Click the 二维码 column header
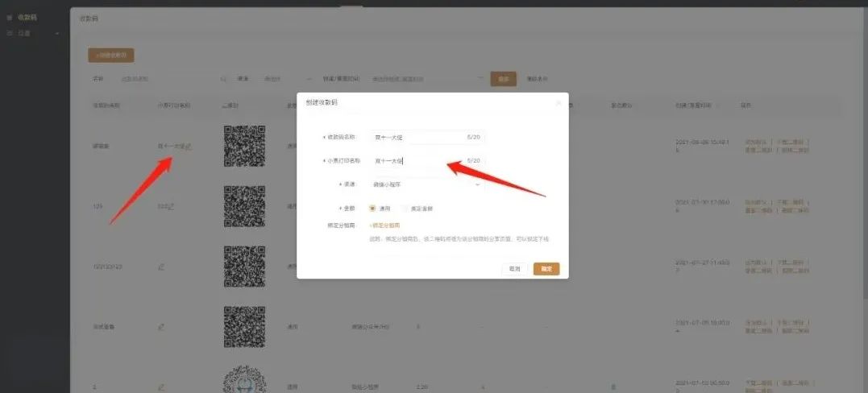The image size is (868, 393). (230, 105)
